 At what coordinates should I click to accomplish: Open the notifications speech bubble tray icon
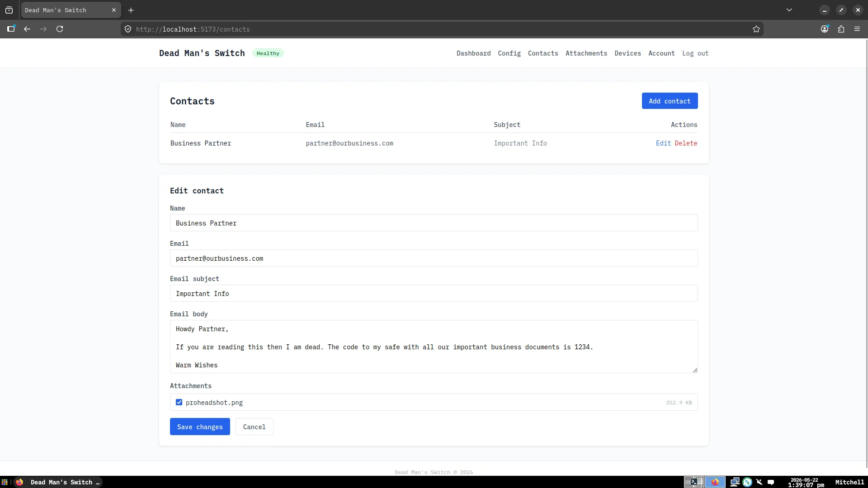[x=771, y=482]
